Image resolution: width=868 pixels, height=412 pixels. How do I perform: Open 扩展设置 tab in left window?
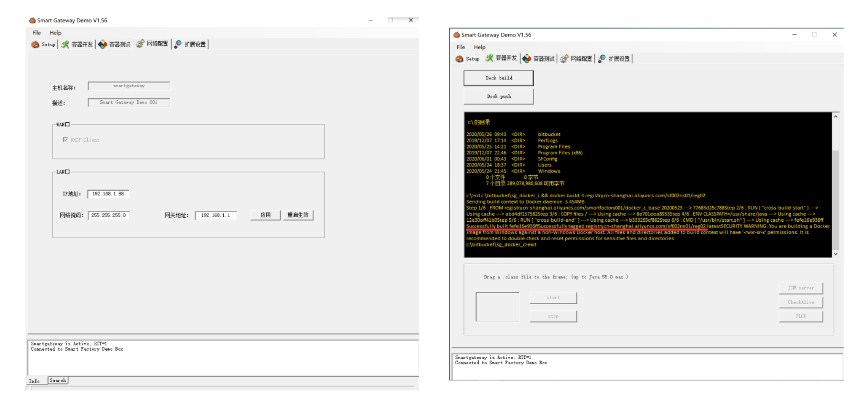click(x=190, y=44)
